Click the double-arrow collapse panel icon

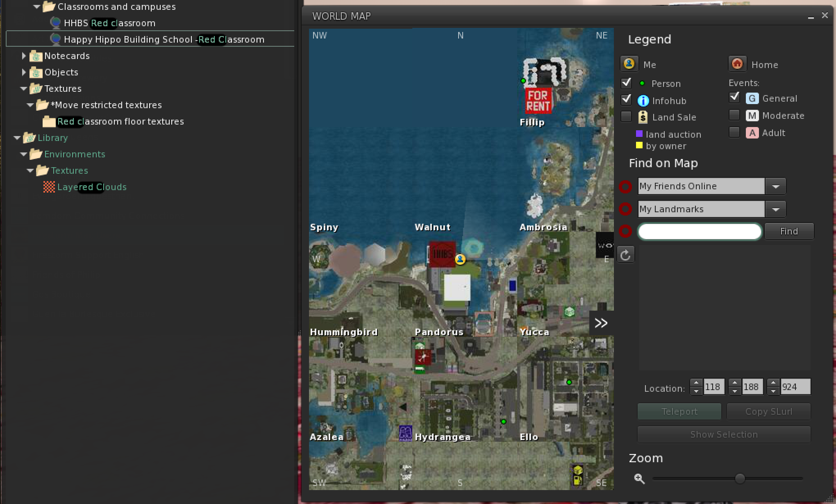pos(601,323)
